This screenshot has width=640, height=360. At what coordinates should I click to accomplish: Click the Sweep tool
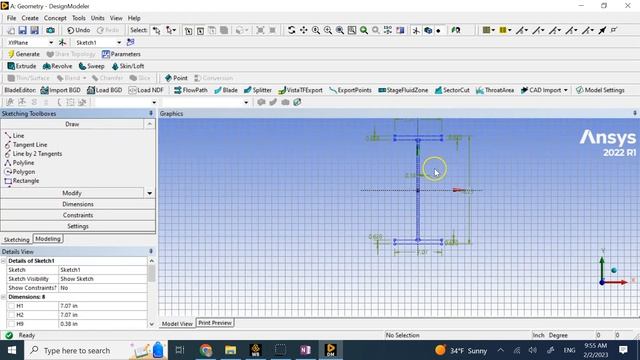pos(91,66)
